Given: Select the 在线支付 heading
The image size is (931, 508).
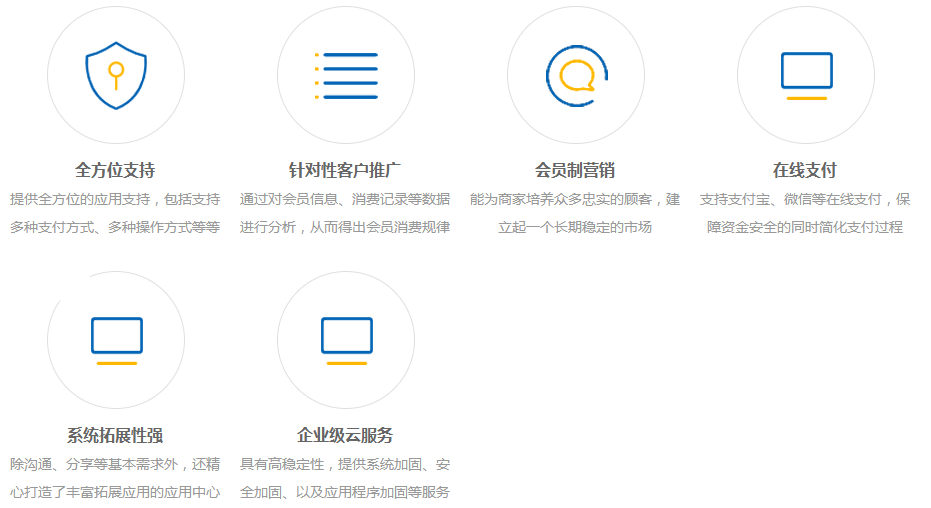Looking at the screenshot, I should 805,170.
